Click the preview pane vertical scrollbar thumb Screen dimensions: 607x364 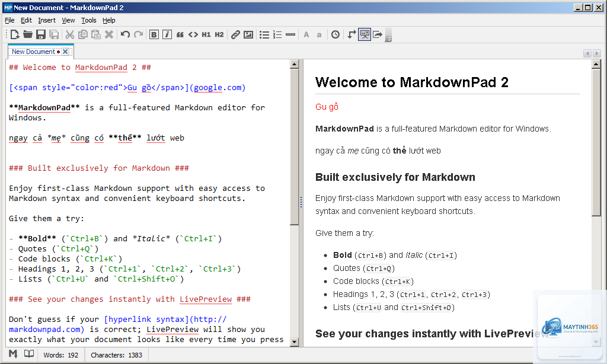pyautogui.click(x=596, y=142)
